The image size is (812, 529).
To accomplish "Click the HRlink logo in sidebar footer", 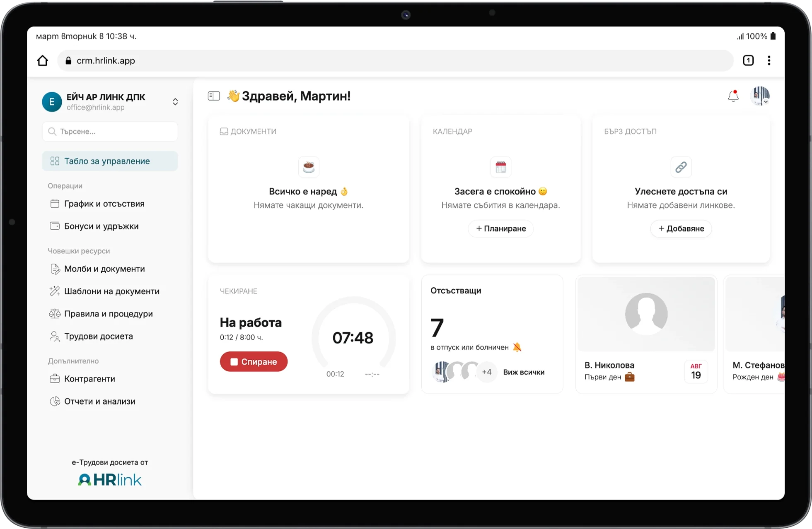I will [x=110, y=480].
